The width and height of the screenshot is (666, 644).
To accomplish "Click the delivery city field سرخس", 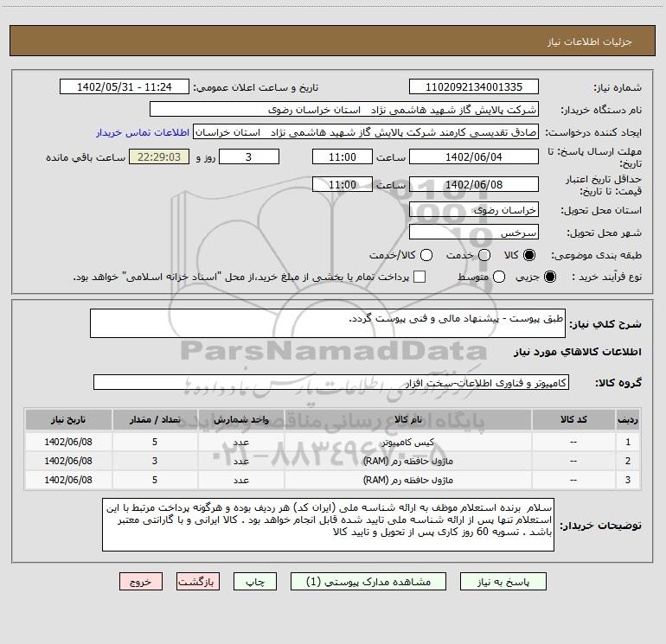I will [474, 232].
